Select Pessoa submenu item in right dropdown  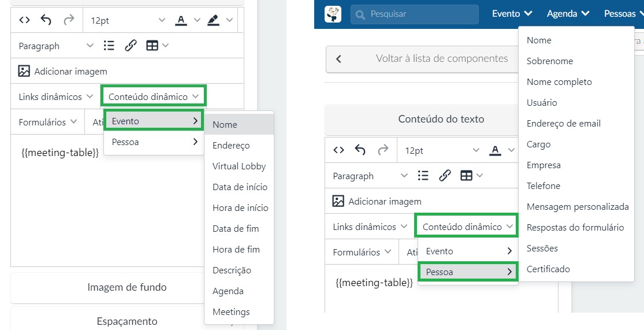(468, 272)
